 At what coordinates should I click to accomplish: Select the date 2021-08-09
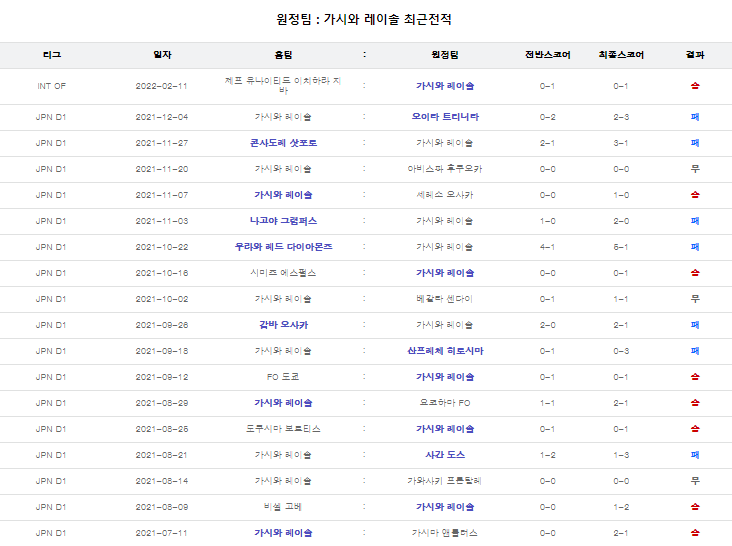click(162, 507)
